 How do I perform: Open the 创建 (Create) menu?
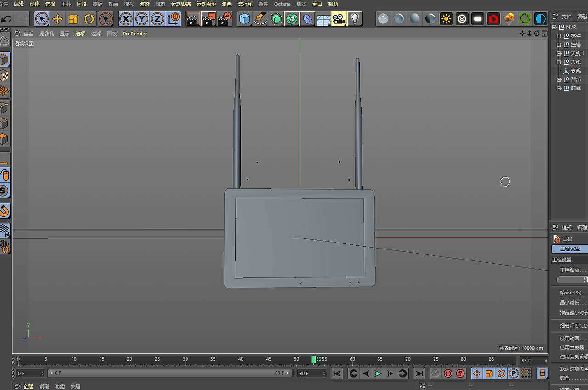tap(34, 4)
